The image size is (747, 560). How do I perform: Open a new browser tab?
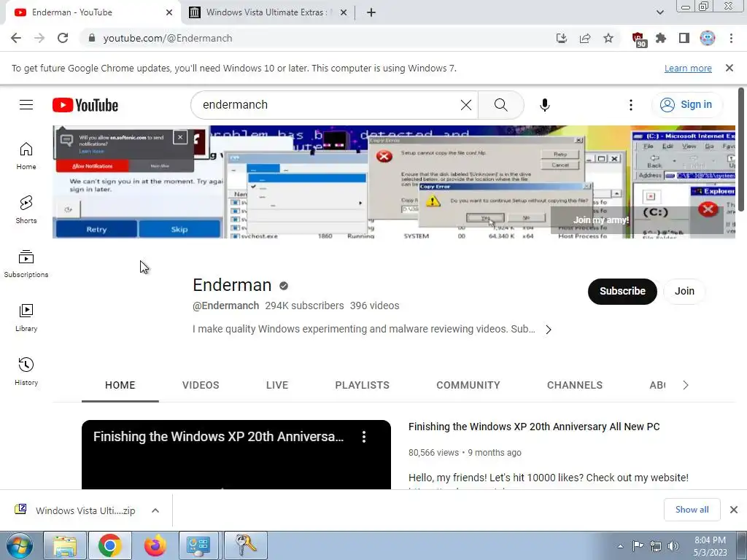(371, 12)
